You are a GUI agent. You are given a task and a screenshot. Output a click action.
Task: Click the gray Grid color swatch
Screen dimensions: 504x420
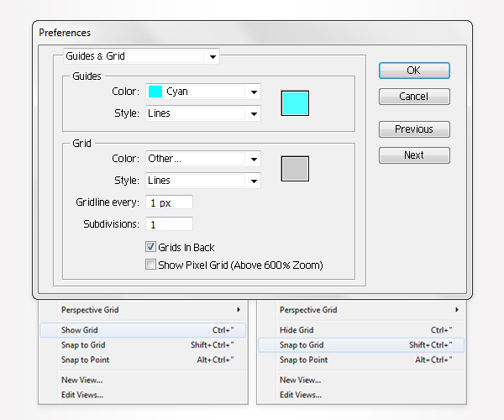tap(295, 169)
